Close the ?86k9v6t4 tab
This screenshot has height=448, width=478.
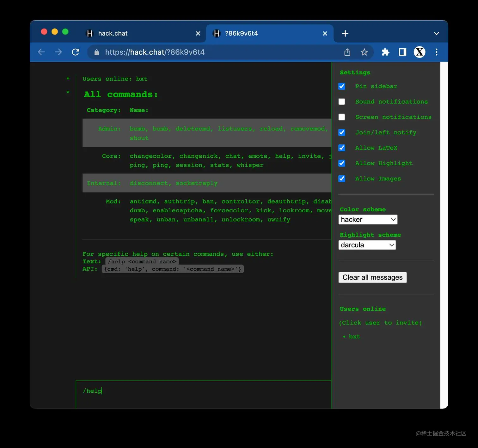(325, 33)
